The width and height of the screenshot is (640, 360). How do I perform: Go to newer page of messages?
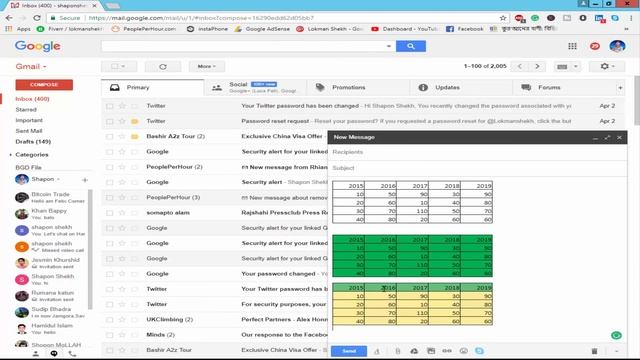click(x=520, y=66)
